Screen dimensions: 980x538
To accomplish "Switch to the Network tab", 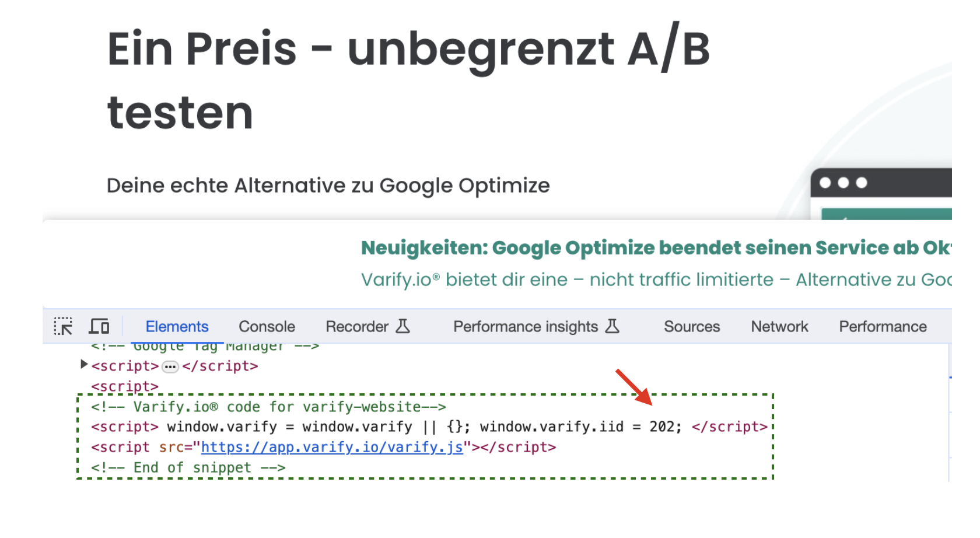I will tap(779, 327).
